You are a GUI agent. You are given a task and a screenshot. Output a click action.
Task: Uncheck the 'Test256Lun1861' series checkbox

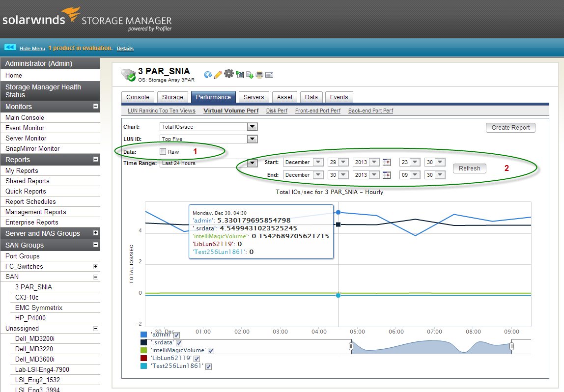click(x=209, y=366)
